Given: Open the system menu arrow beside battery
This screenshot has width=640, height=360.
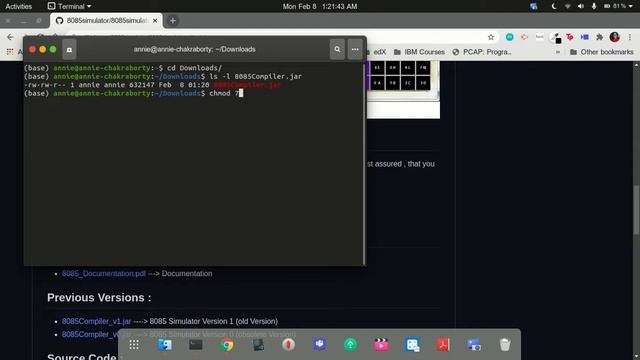Looking at the screenshot, I should [631, 6].
